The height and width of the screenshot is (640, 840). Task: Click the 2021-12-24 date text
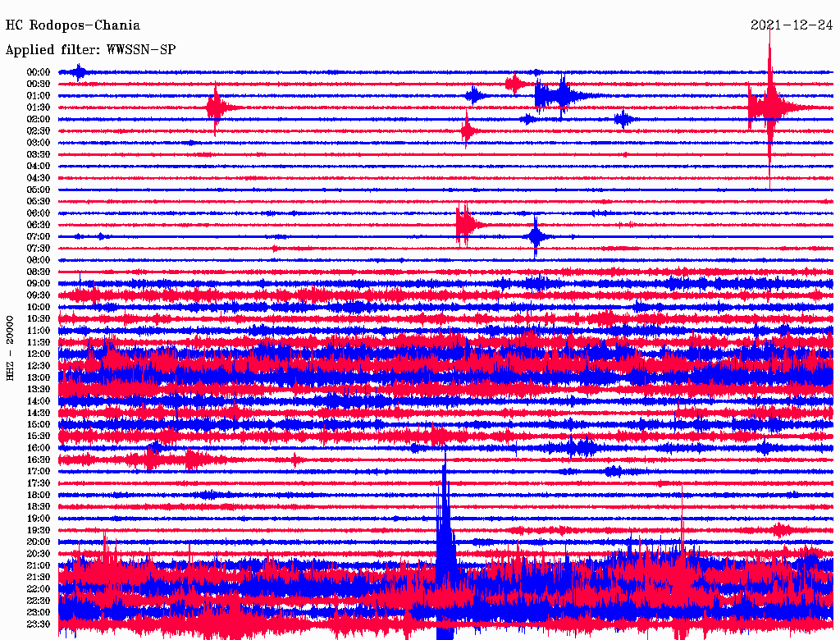coord(790,25)
